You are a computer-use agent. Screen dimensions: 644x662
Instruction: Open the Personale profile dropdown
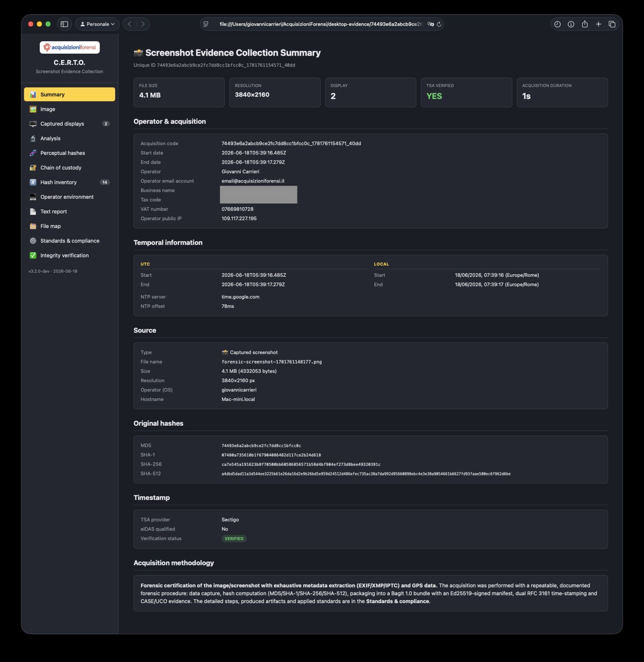[x=97, y=24]
